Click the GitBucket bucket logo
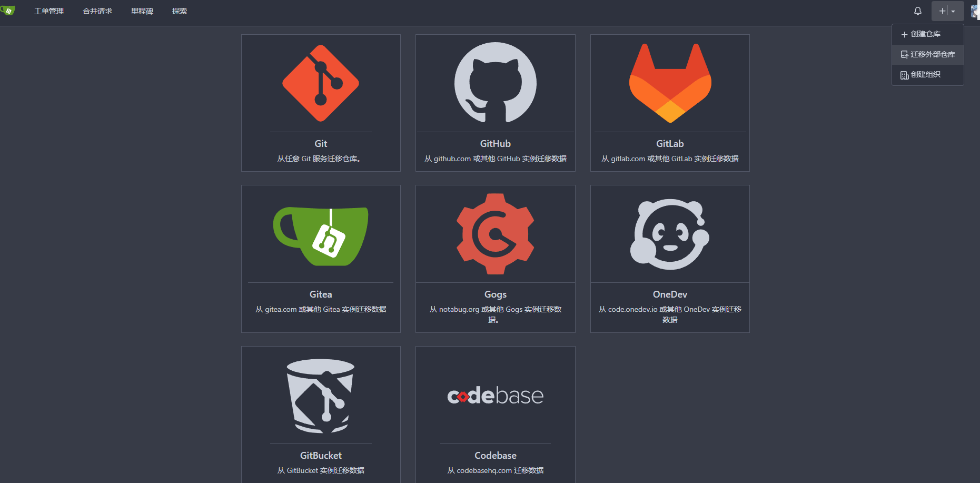Image resolution: width=980 pixels, height=483 pixels. click(321, 396)
